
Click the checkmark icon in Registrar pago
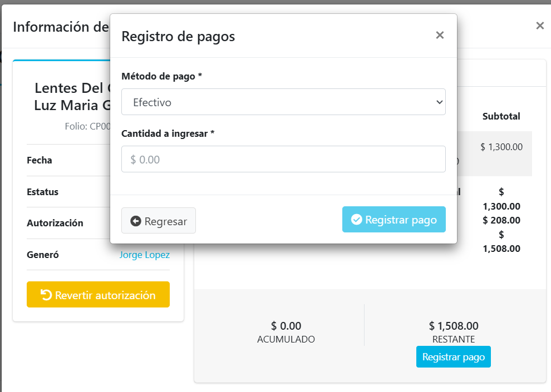pyautogui.click(x=357, y=220)
